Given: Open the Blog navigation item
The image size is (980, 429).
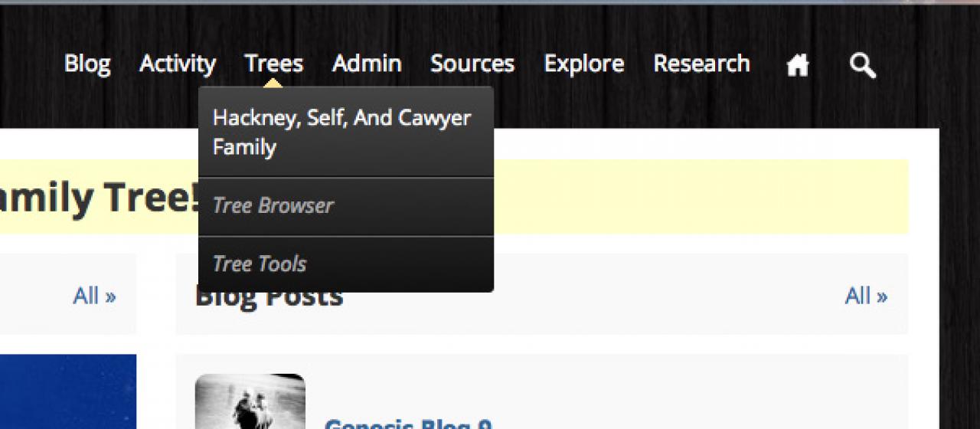Looking at the screenshot, I should 87,64.
